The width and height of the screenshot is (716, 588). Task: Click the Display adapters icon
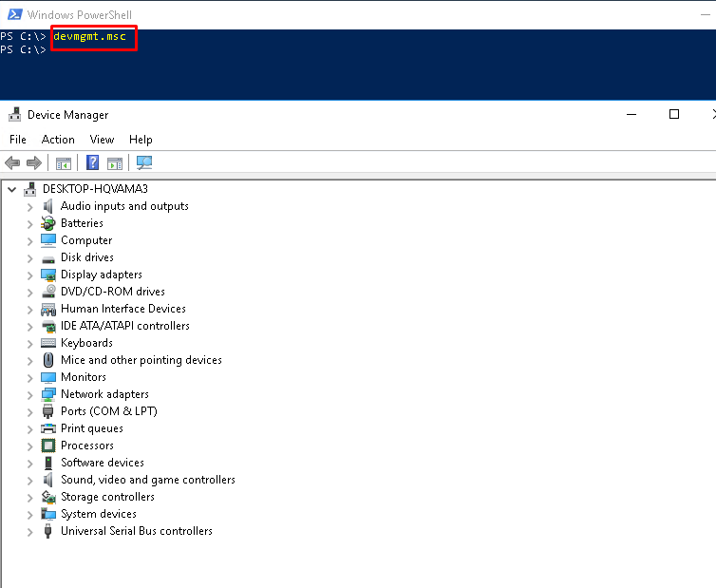pos(47,275)
